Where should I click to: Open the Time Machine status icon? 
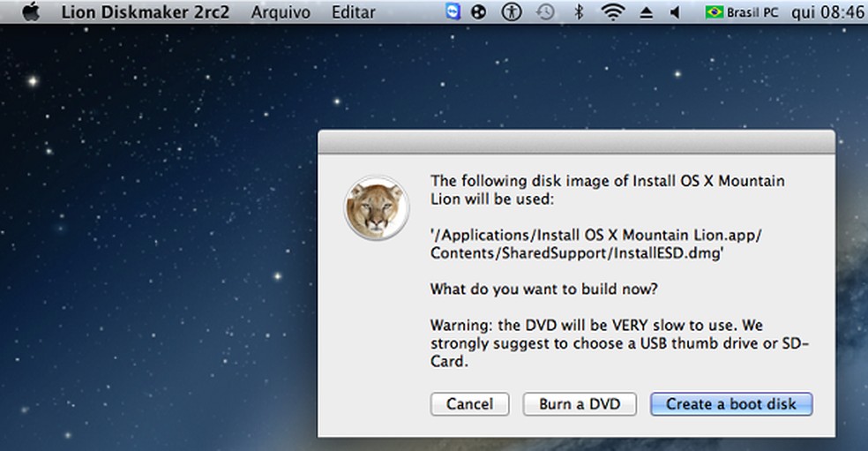pyautogui.click(x=546, y=12)
